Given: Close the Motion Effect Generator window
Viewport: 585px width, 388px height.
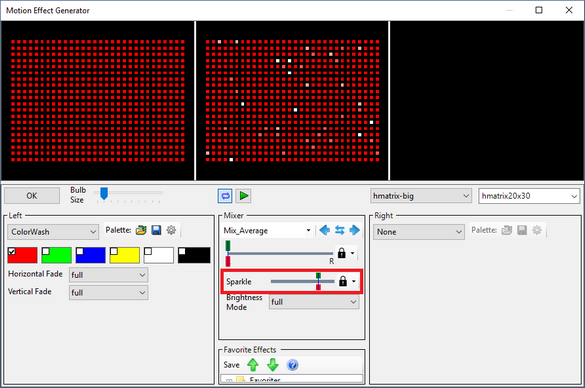Looking at the screenshot, I should pos(569,10).
